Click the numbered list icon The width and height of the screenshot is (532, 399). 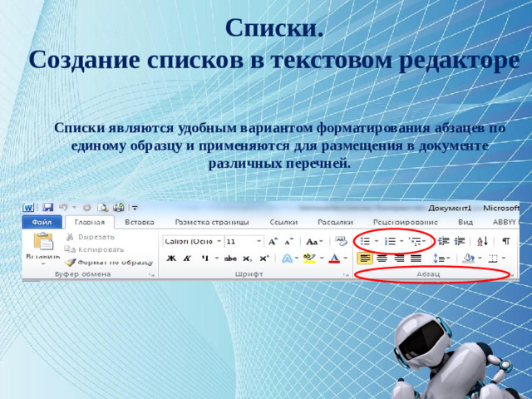point(390,241)
